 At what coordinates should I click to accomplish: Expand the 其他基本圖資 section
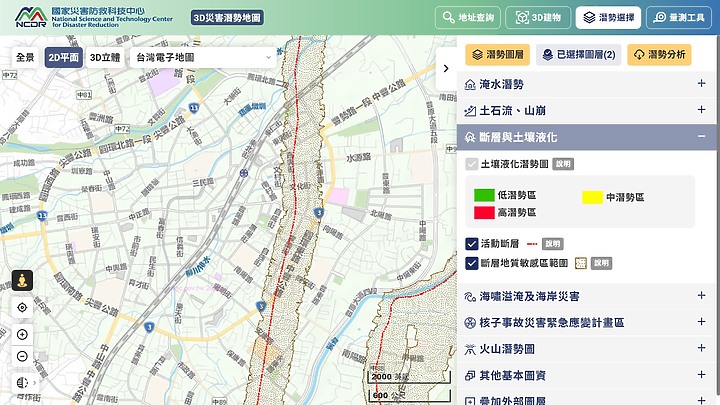click(x=586, y=375)
